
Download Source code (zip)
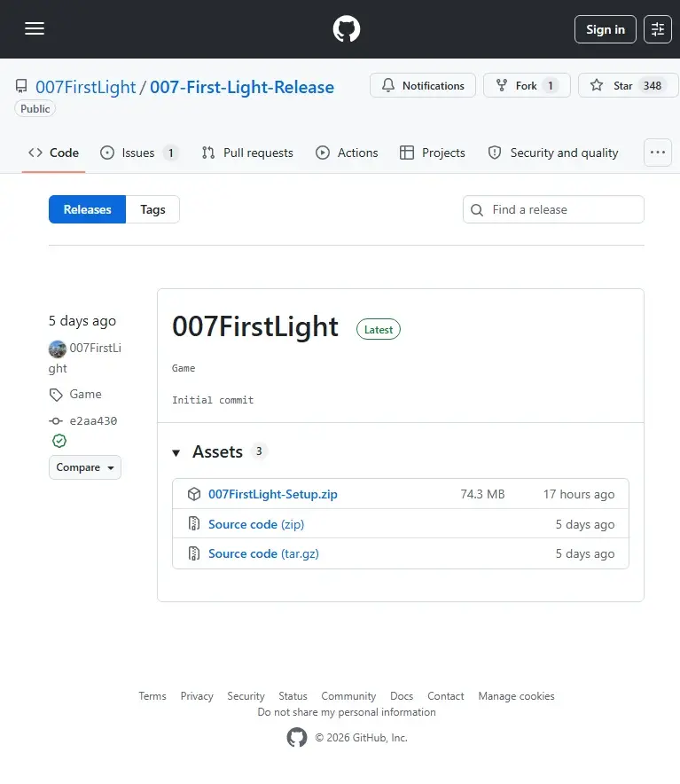(x=256, y=524)
